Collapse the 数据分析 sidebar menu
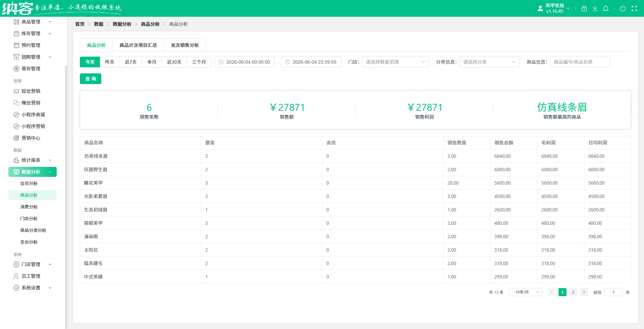Screen dimensions: 644x329 click(33, 172)
